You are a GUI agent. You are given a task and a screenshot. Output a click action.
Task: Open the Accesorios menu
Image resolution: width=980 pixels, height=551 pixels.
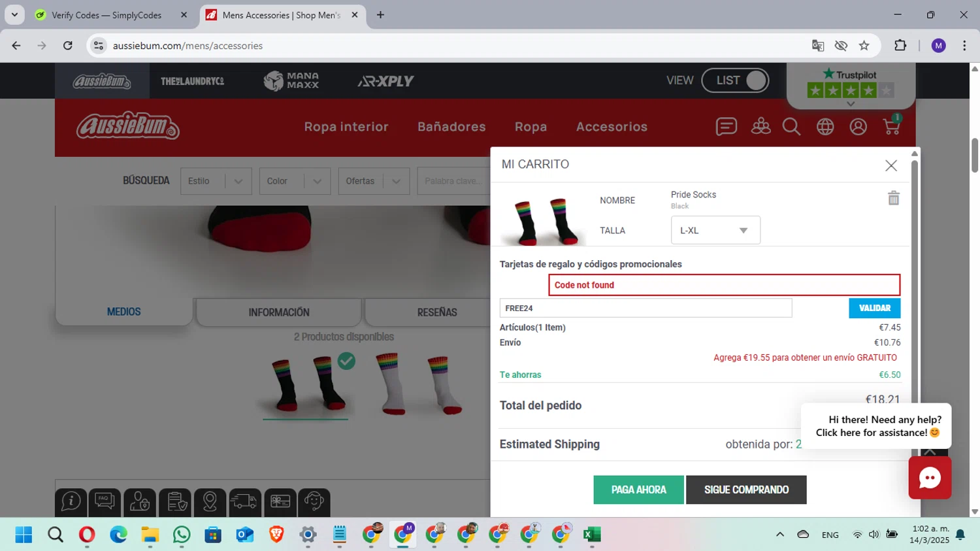click(x=612, y=127)
